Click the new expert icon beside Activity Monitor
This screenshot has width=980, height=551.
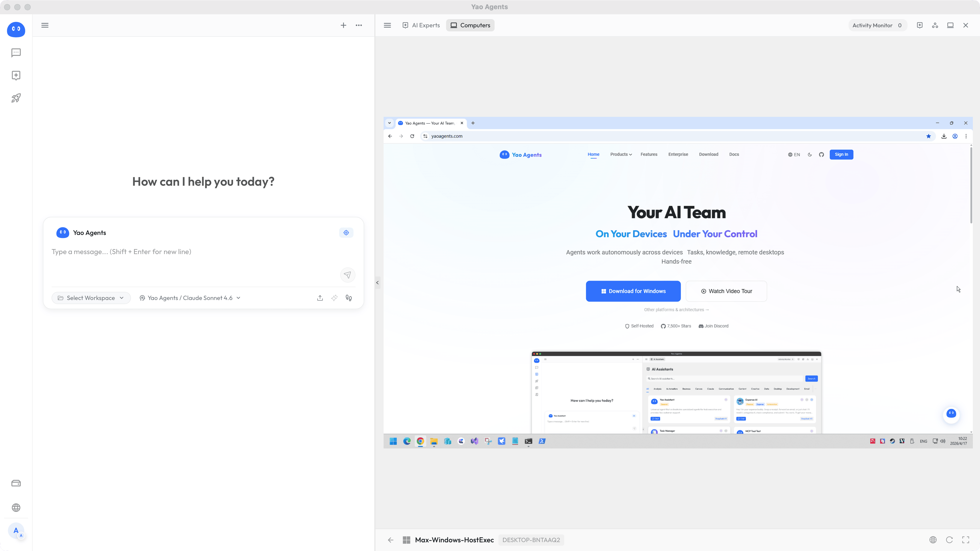pyautogui.click(x=920, y=25)
